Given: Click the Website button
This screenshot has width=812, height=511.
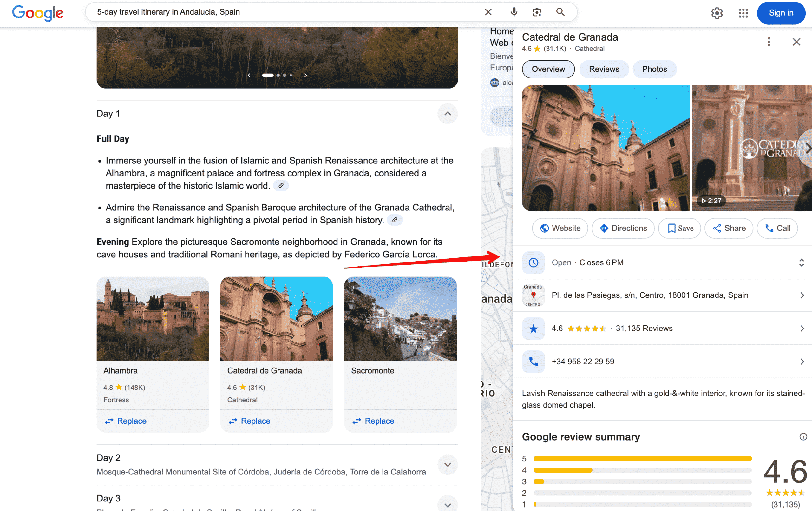Looking at the screenshot, I should click(x=560, y=228).
